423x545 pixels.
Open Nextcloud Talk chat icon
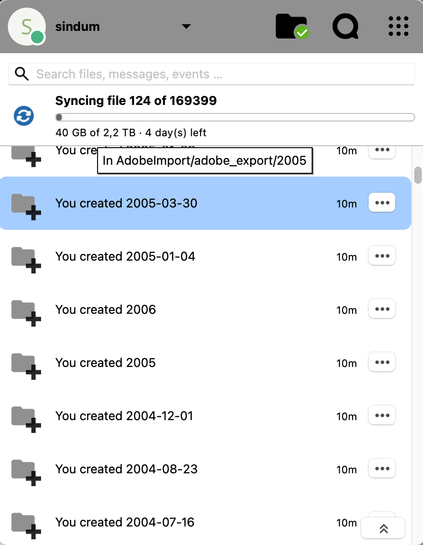click(x=345, y=26)
